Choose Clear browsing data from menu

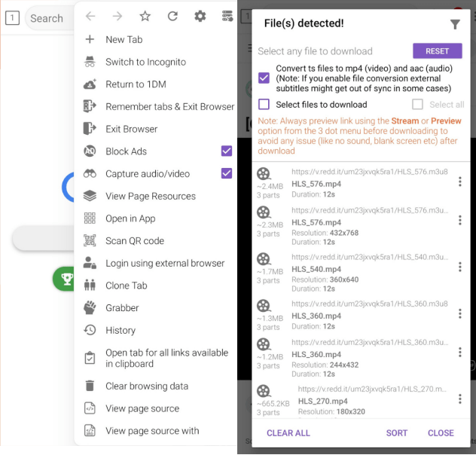point(147,386)
